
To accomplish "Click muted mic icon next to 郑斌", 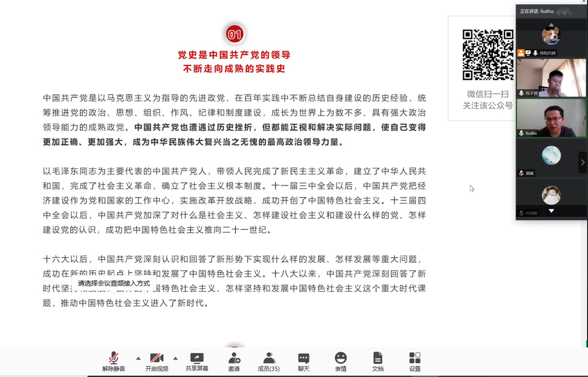I will [x=521, y=173].
